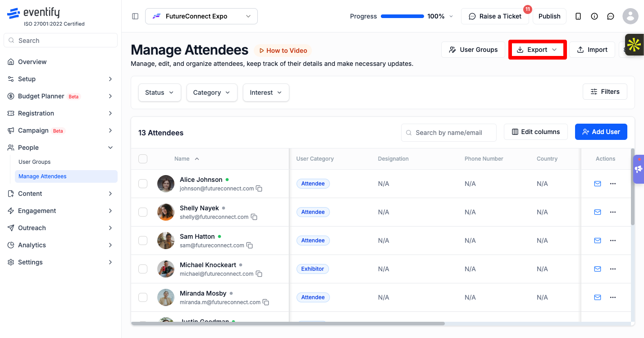Email Michael Knockeart via envelope icon
Image resolution: width=644 pixels, height=338 pixels.
click(598, 269)
